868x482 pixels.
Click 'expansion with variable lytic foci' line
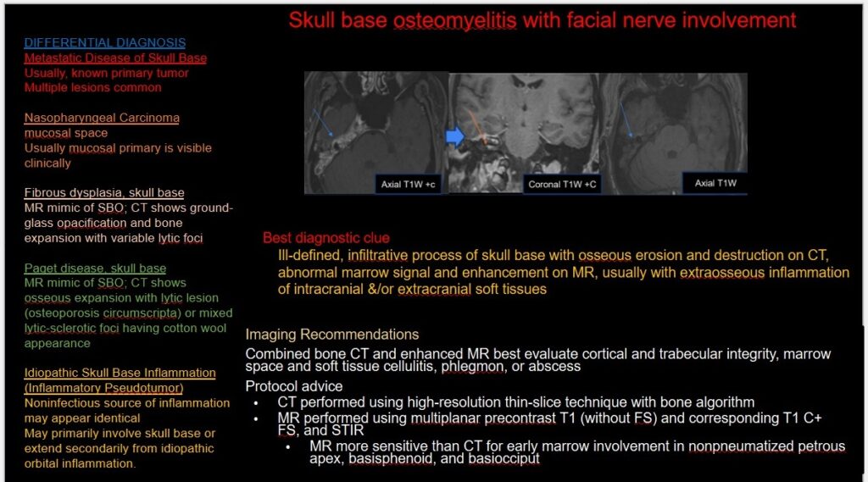tap(113, 238)
